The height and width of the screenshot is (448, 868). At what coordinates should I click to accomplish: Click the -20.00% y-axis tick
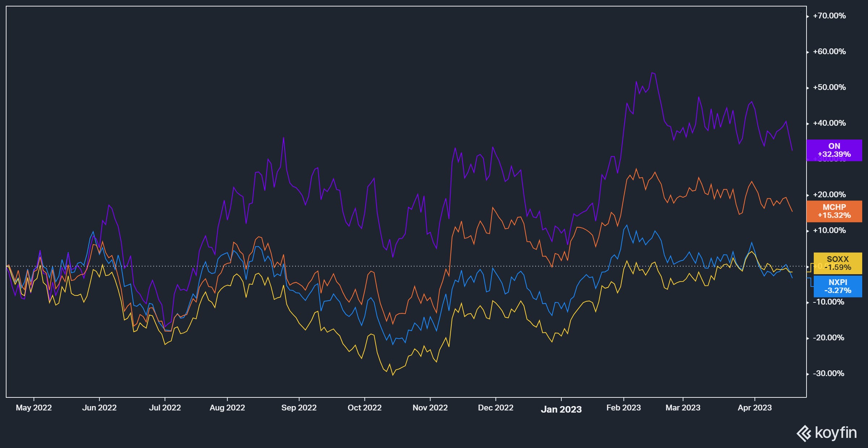pos(829,337)
